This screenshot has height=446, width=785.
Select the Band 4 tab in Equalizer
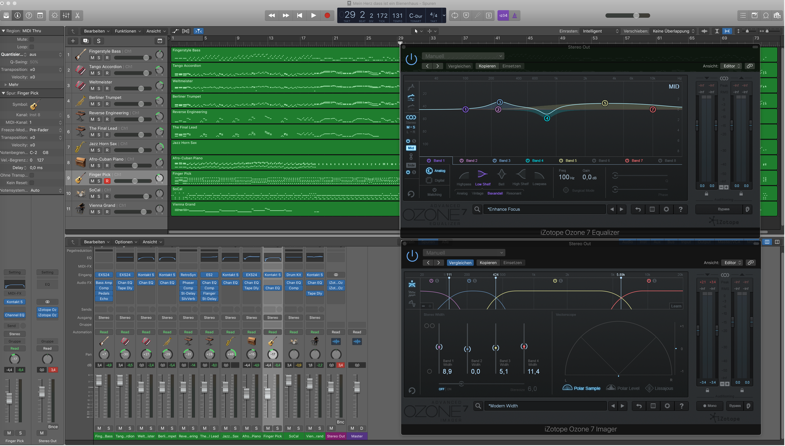535,161
